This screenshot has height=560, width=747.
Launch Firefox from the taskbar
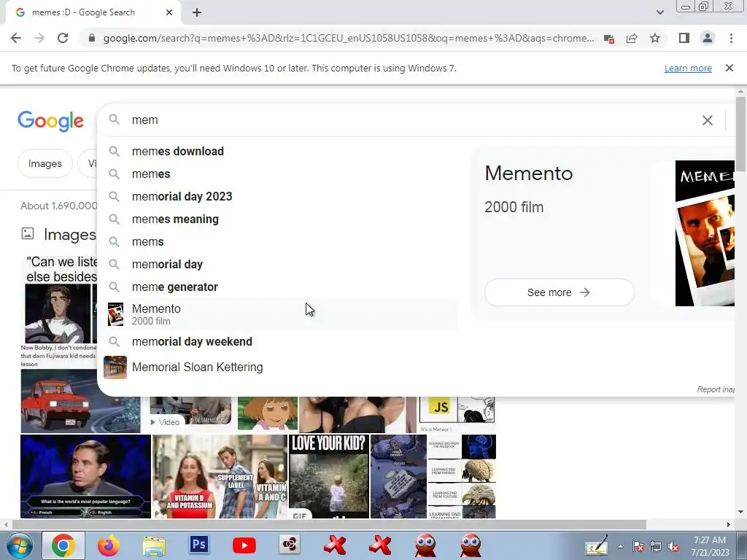(108, 545)
